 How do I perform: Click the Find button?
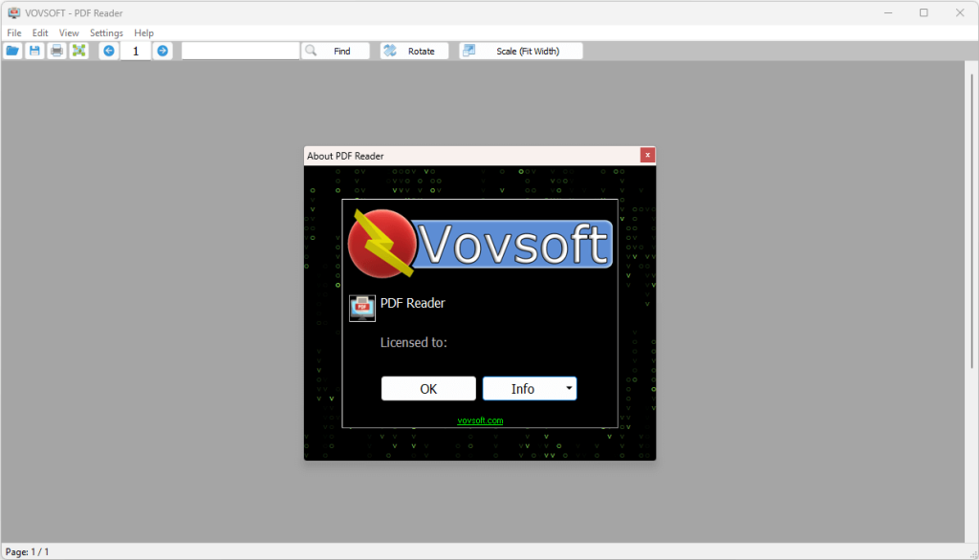click(336, 51)
